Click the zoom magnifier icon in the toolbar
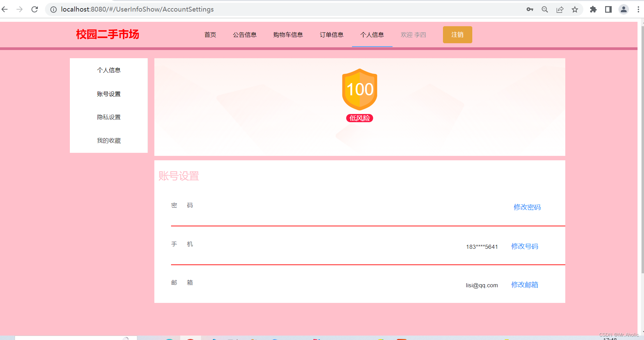 (545, 9)
